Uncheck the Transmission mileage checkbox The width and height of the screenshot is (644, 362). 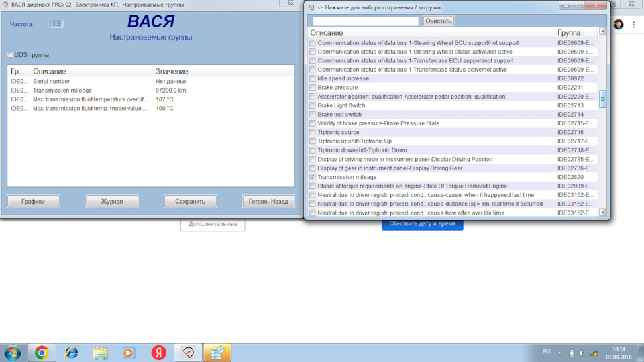(313, 177)
